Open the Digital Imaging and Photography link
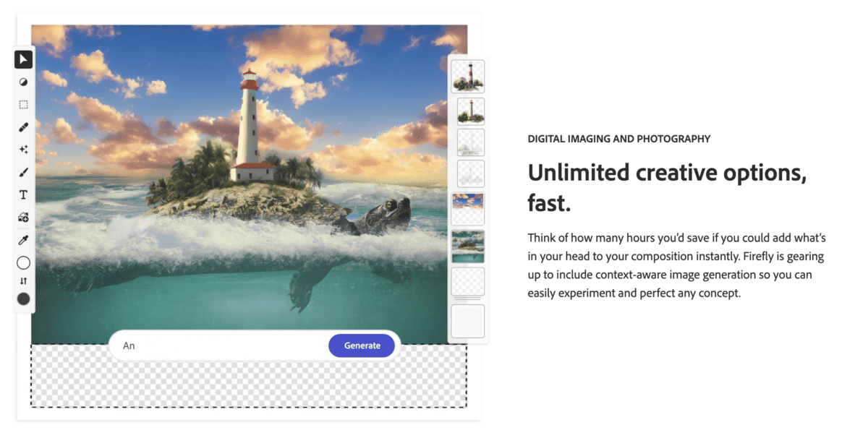868x438 pixels. (618, 138)
